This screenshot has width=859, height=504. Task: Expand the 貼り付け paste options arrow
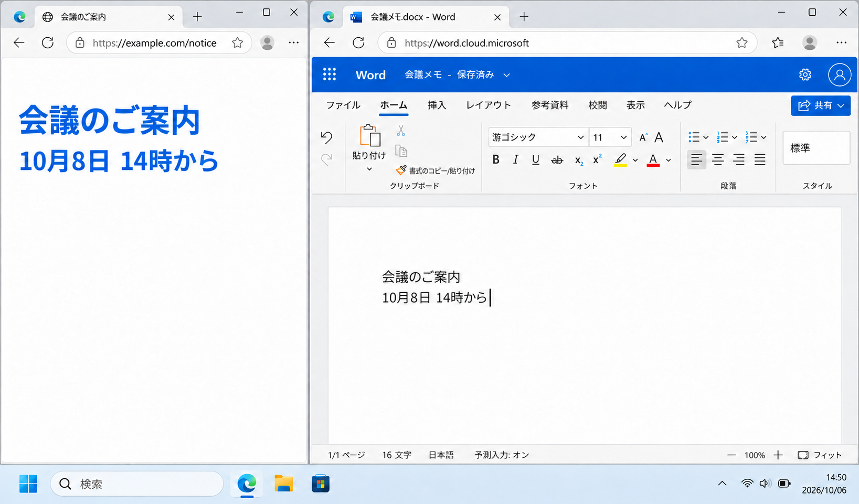pos(369,169)
